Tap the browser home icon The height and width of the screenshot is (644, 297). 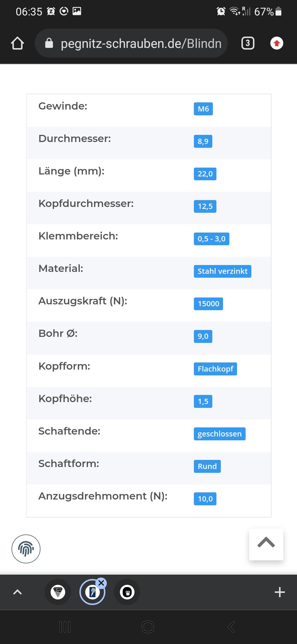pos(17,43)
